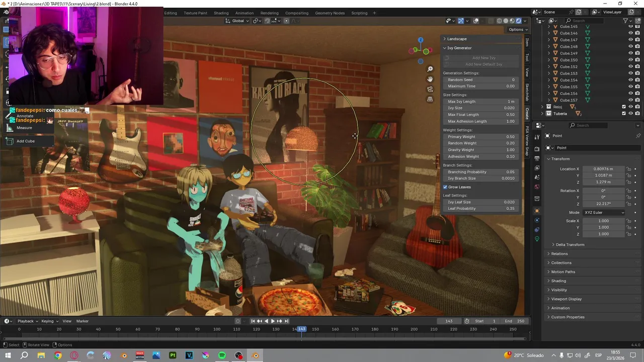Open Spotify from the taskbar
Image resolution: width=644 pixels, height=362 pixels.
(x=222, y=355)
